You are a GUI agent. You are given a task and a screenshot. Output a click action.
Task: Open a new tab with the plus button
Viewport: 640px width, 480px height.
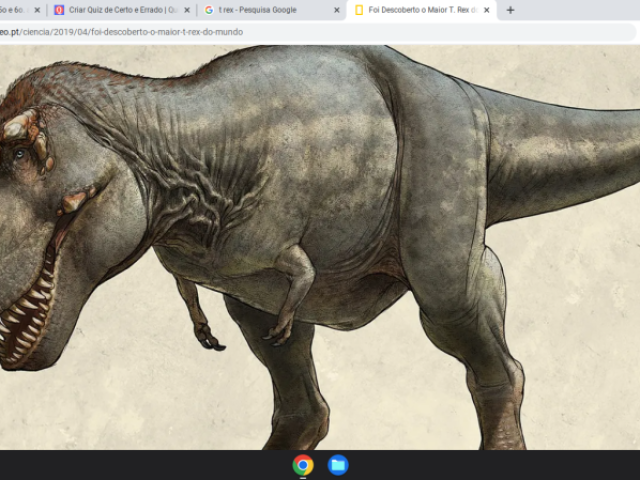coord(510,10)
